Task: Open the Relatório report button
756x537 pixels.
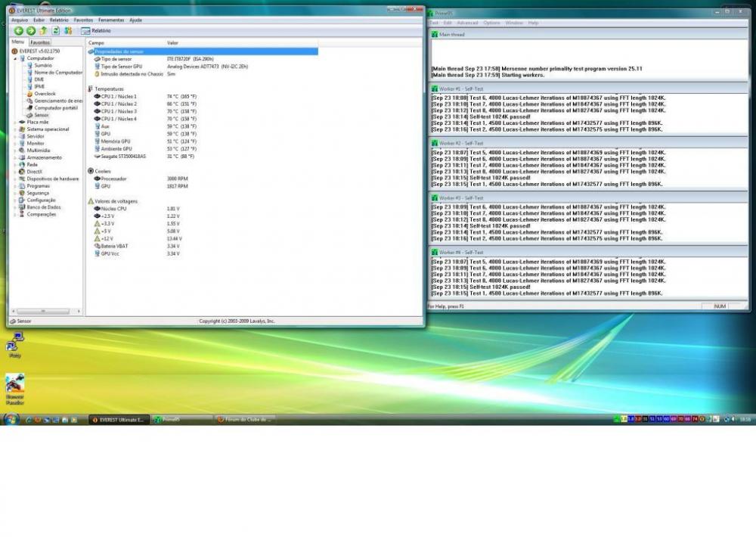Action: point(96,31)
